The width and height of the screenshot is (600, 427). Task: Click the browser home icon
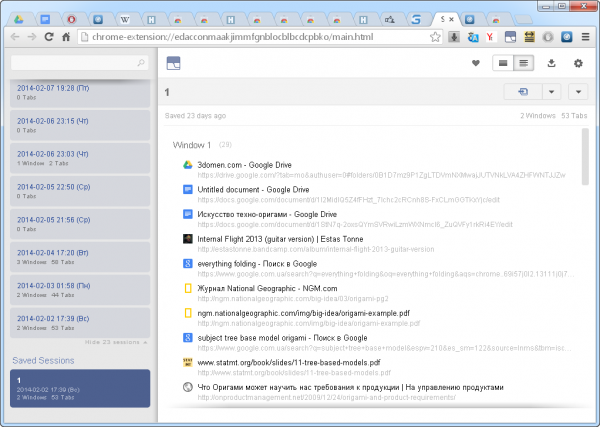coord(66,37)
